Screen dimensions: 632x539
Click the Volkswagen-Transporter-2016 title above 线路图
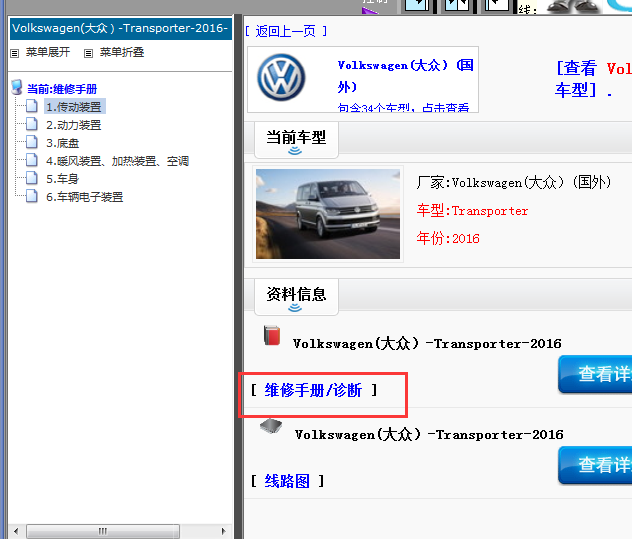[x=429, y=435]
